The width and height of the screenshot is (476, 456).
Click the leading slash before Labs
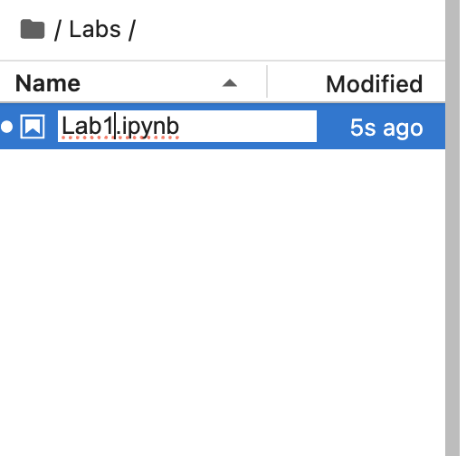[x=57, y=30]
